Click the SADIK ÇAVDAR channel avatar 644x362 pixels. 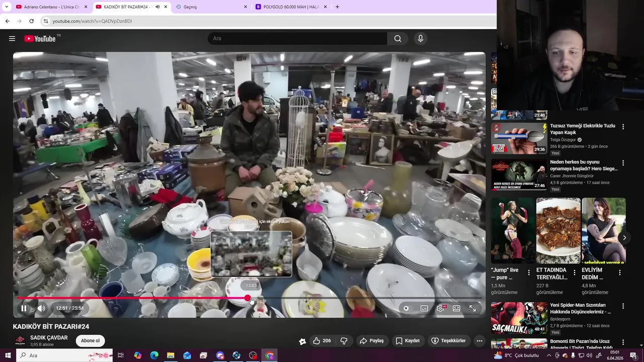[x=20, y=341]
